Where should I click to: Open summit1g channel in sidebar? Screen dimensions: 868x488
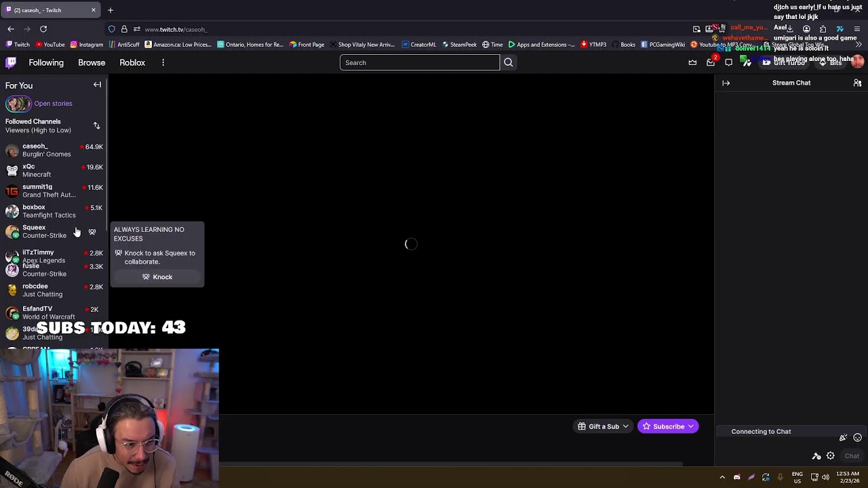tap(54, 190)
